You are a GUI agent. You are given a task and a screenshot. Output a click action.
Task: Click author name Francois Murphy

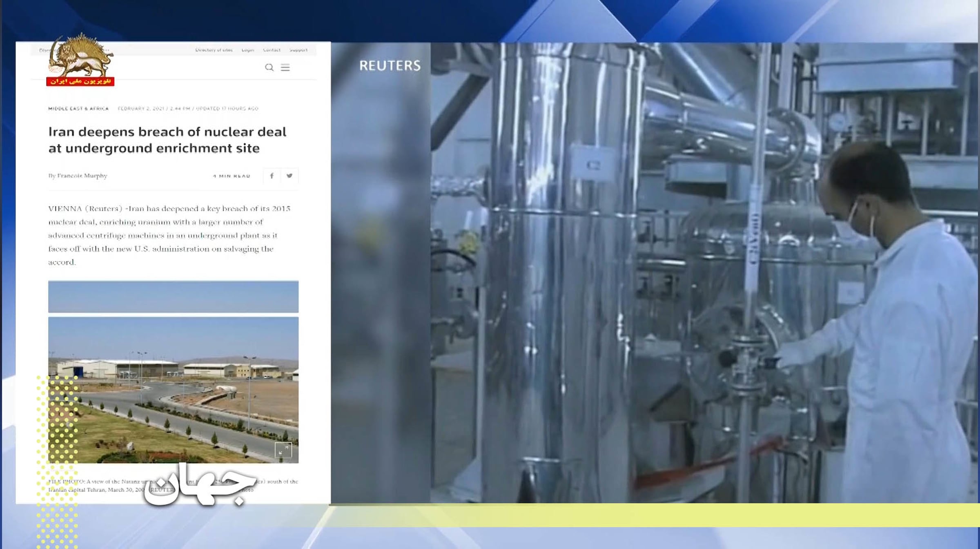tap(82, 176)
